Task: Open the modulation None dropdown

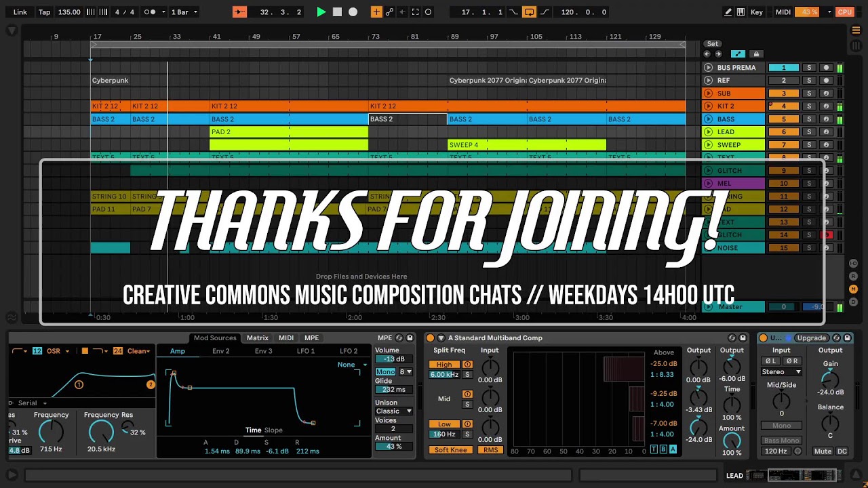Action: (352, 365)
